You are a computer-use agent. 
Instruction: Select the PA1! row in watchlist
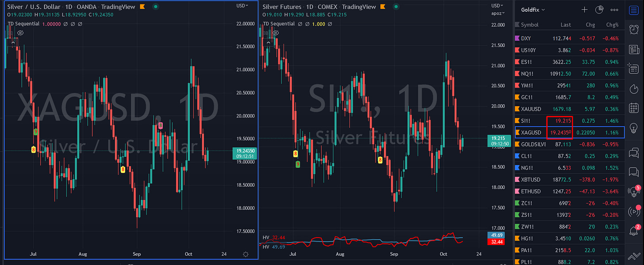[x=569, y=250]
